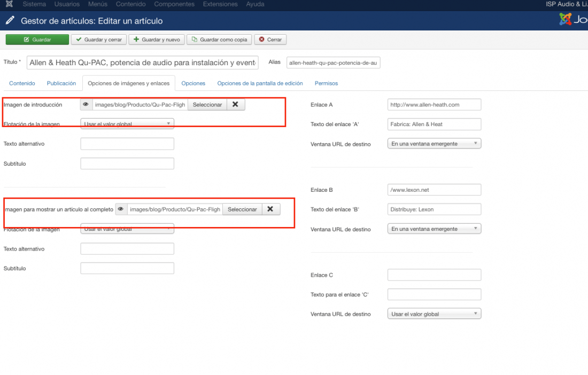Click the Alias input field
Image resolution: width=588 pixels, height=375 pixels.
click(x=334, y=62)
